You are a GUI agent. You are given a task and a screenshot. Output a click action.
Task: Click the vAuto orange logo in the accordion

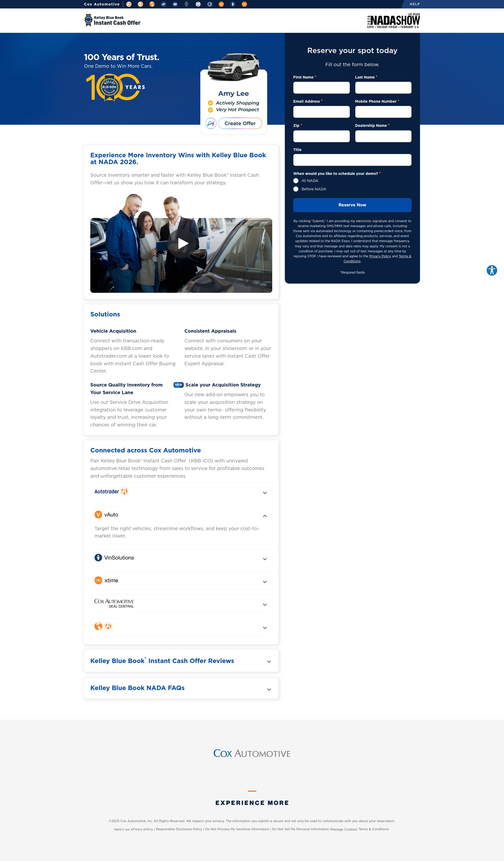[98, 514]
